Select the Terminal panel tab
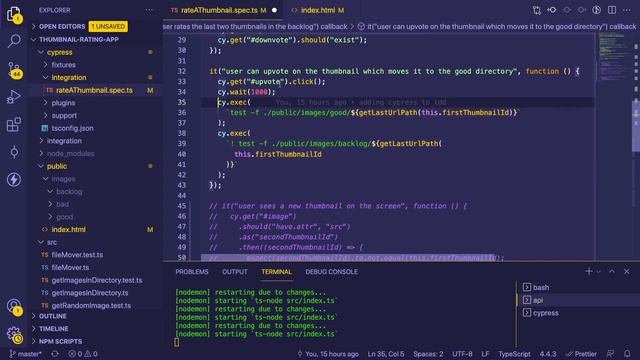The width and height of the screenshot is (640, 360). [x=276, y=272]
